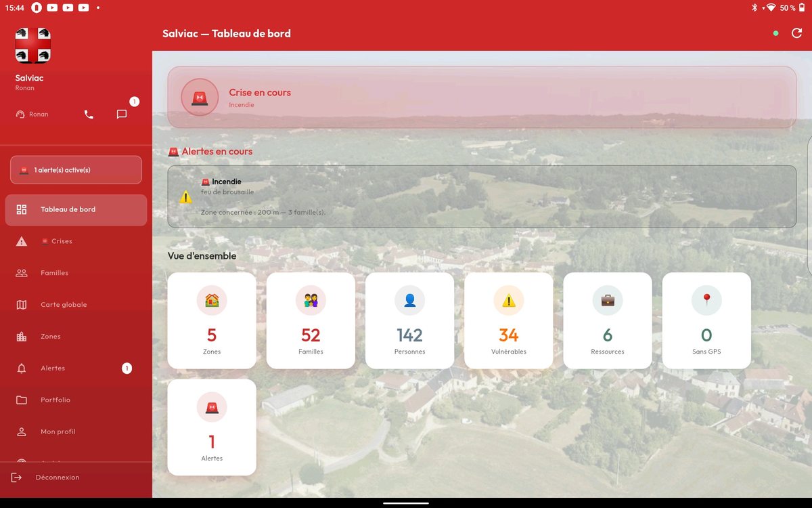
Task: Click the folder icon beside Portfolio
Action: pyautogui.click(x=22, y=400)
